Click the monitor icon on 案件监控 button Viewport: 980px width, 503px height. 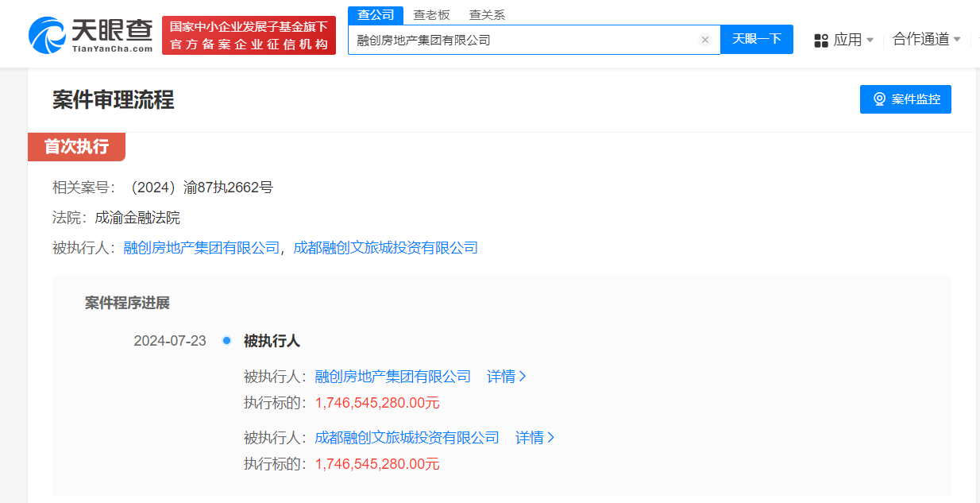click(x=878, y=99)
